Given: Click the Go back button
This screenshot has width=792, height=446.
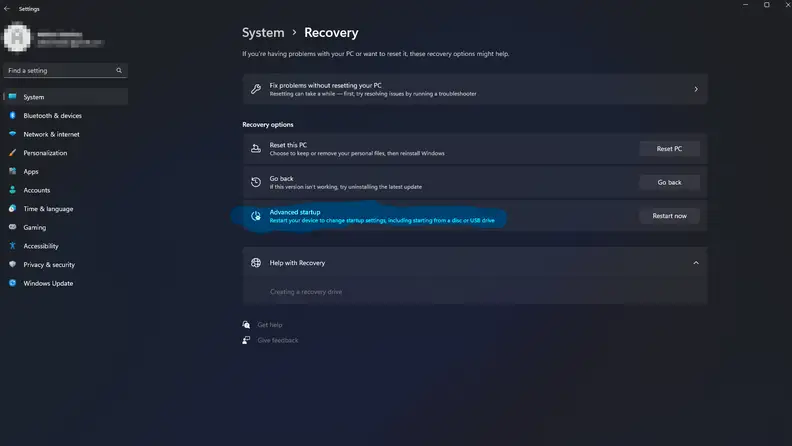Looking at the screenshot, I should click(x=669, y=182).
